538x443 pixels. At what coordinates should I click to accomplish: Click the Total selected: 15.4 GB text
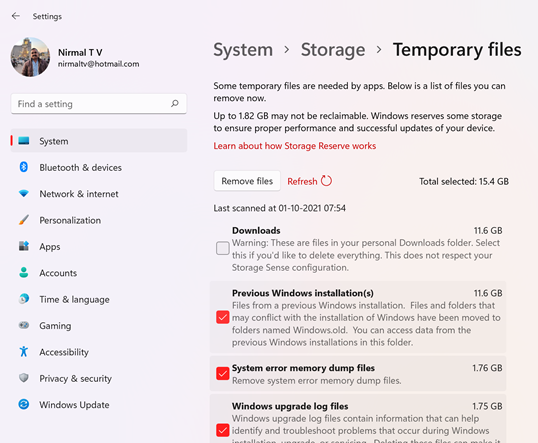click(x=464, y=181)
